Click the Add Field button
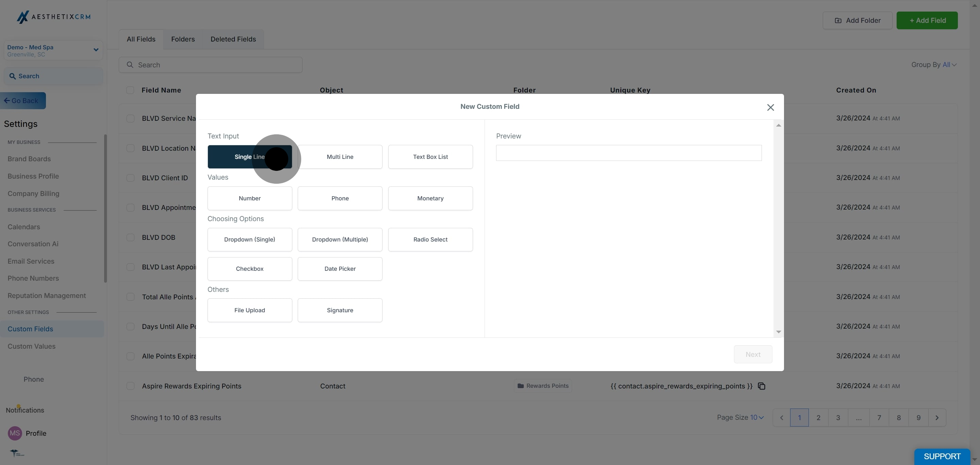The width and height of the screenshot is (980, 465). point(927,20)
